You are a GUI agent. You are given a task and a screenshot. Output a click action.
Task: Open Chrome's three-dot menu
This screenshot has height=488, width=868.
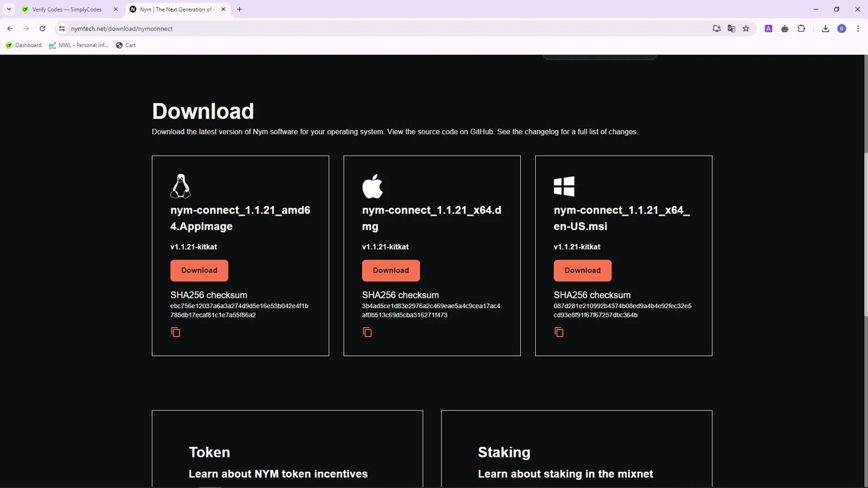click(858, 28)
